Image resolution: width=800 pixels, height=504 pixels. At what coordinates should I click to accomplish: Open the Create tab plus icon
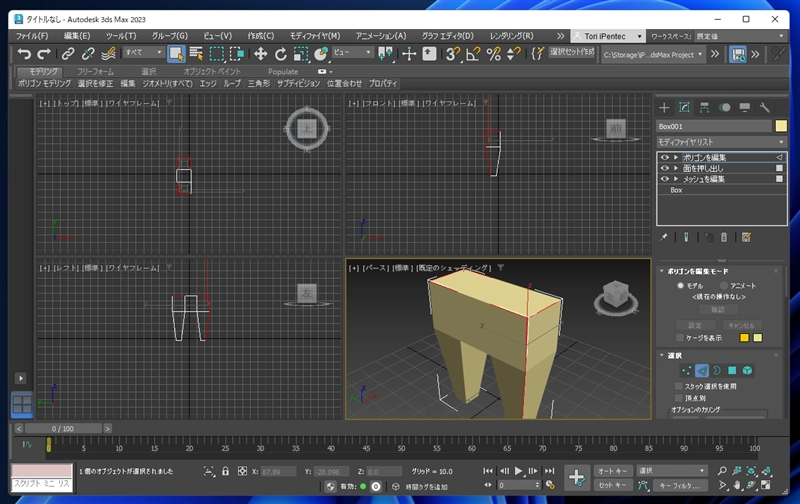point(664,107)
